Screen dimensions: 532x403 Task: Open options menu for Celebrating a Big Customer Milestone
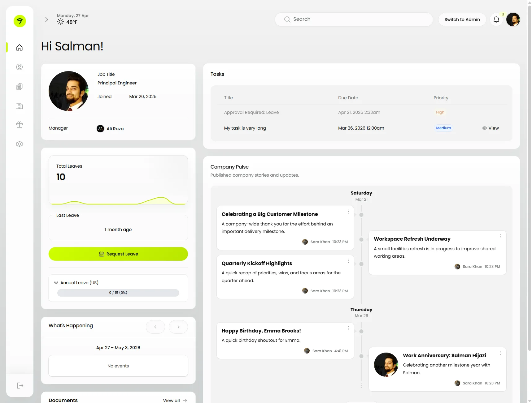(348, 212)
